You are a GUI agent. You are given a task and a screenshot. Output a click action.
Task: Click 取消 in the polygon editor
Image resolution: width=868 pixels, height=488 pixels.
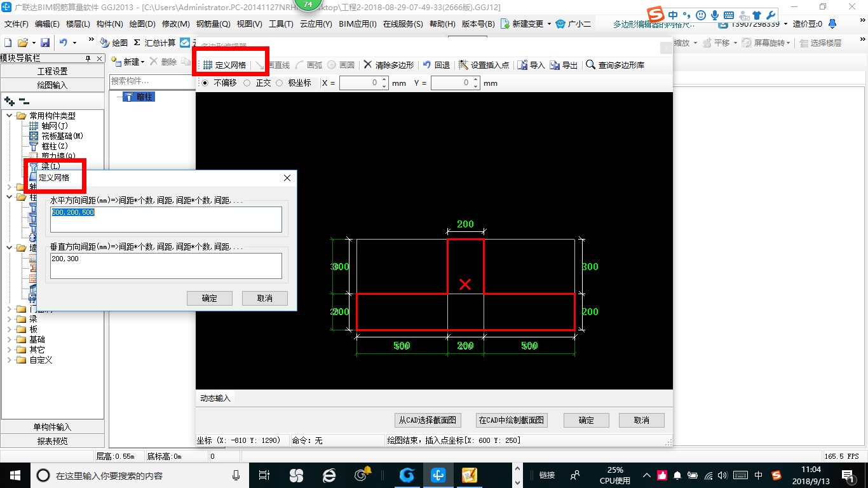(x=642, y=420)
